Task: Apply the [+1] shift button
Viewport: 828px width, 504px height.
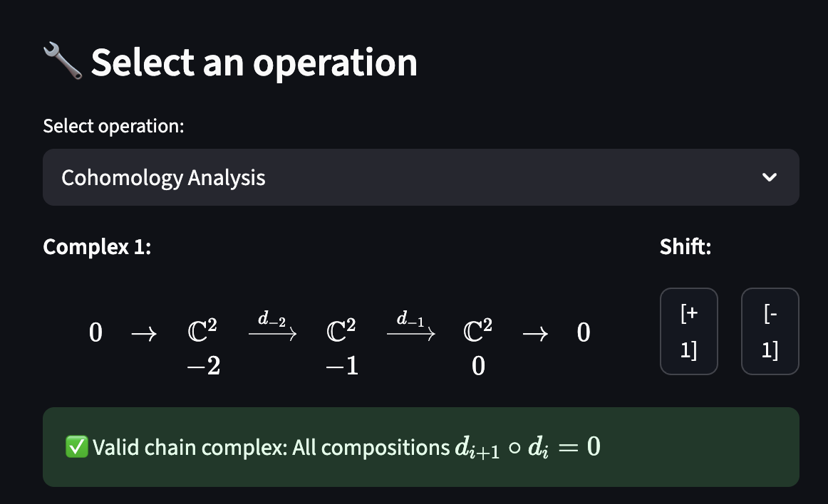Action: point(688,332)
